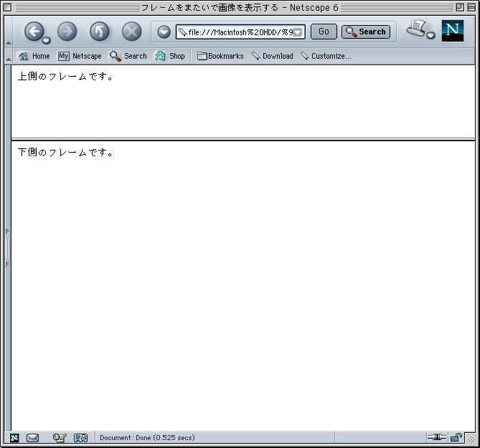Close the window with the close box
The height and width of the screenshot is (448, 480).
[8, 7]
